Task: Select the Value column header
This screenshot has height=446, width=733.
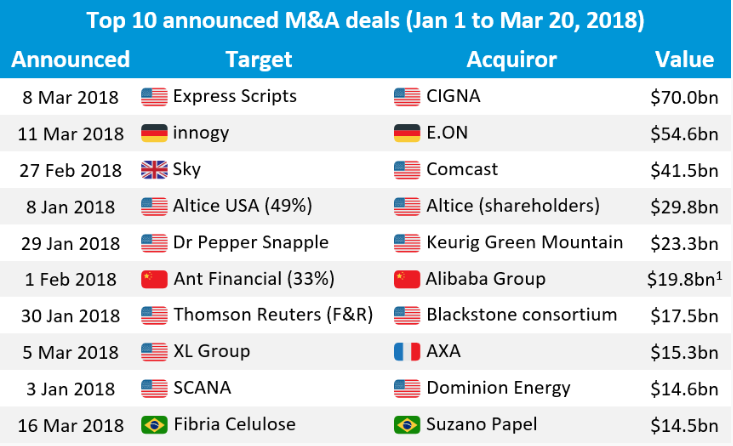Action: [x=684, y=59]
